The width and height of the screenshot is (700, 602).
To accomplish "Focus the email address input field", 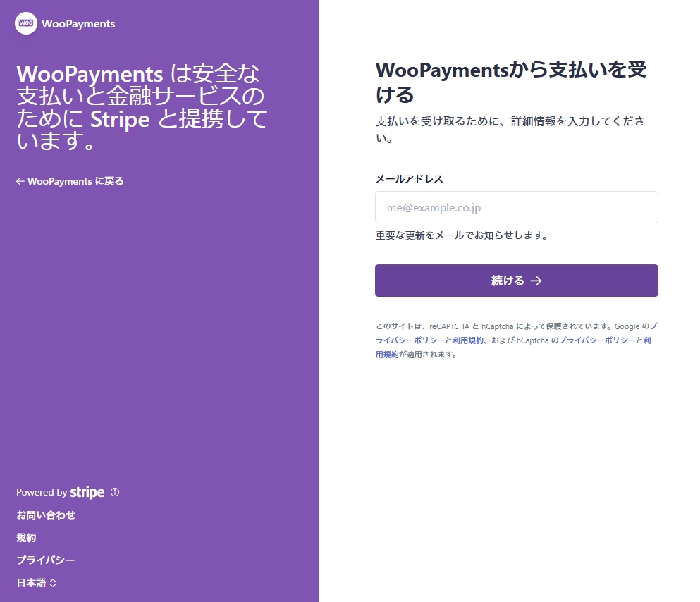I will click(x=516, y=207).
